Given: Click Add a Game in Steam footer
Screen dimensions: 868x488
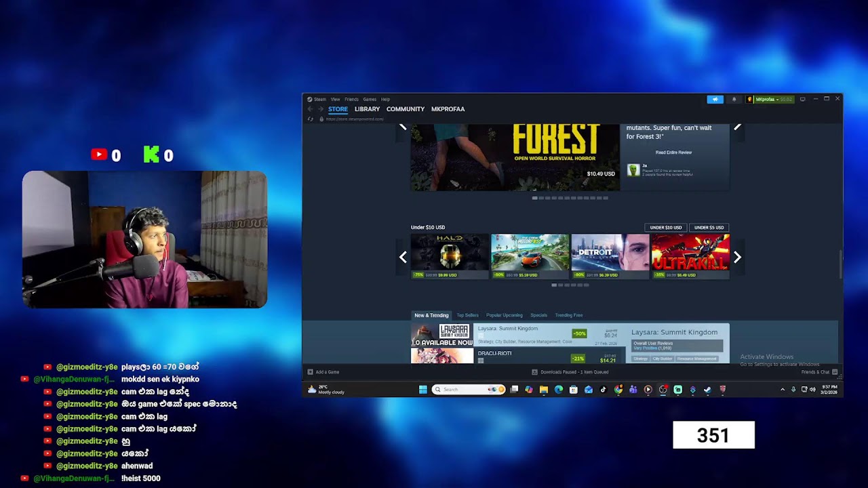Looking at the screenshot, I should (323, 372).
